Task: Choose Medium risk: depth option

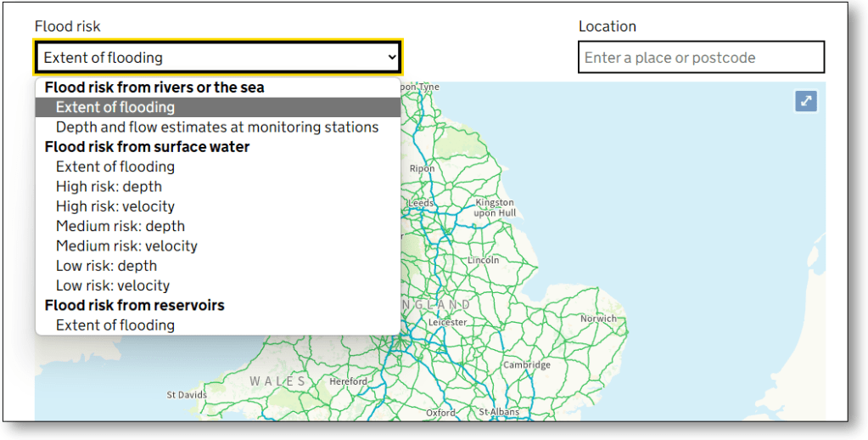Action: [120, 226]
